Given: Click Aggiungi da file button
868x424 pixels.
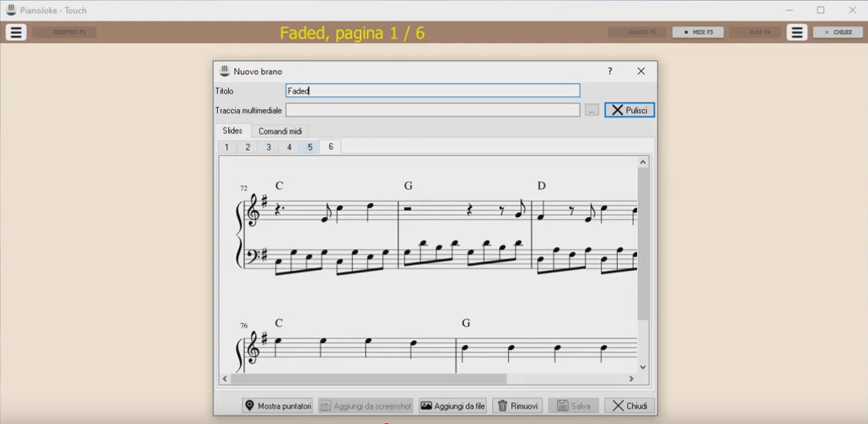Looking at the screenshot, I should pos(452,406).
